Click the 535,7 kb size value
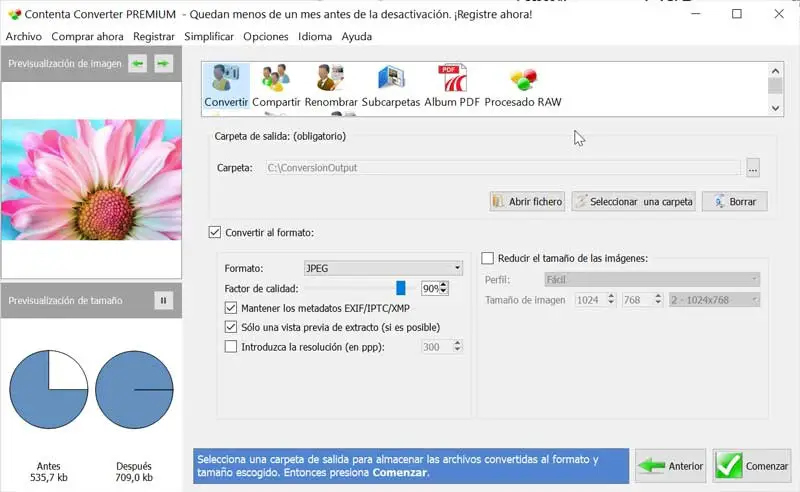Viewport: 800px width, 492px height. pos(48,478)
